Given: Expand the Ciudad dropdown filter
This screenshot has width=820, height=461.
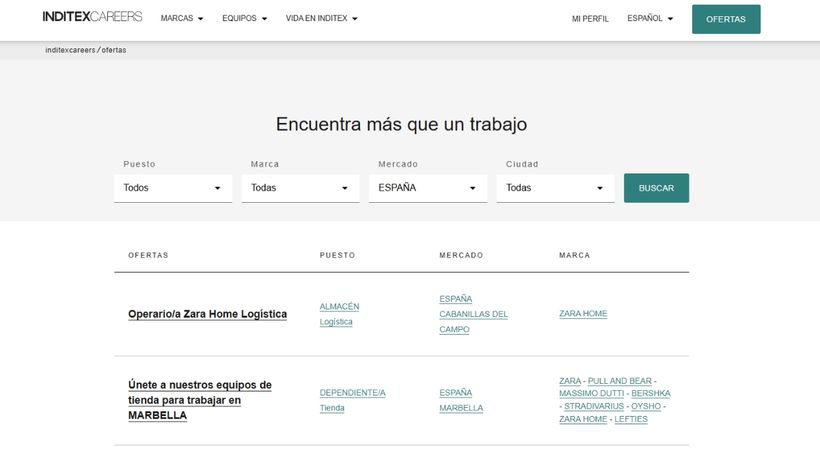Looking at the screenshot, I should point(555,188).
